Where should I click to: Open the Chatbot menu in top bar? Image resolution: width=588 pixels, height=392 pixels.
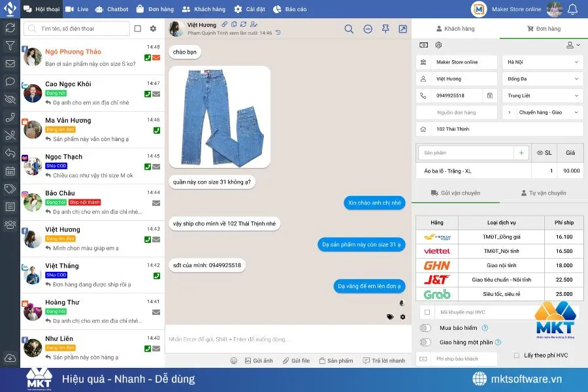pyautogui.click(x=112, y=8)
